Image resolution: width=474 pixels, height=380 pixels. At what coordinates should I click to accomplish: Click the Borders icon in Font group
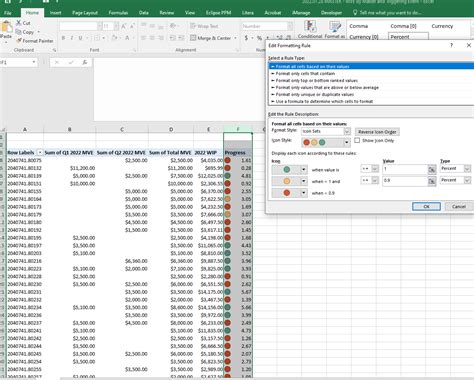point(97,38)
